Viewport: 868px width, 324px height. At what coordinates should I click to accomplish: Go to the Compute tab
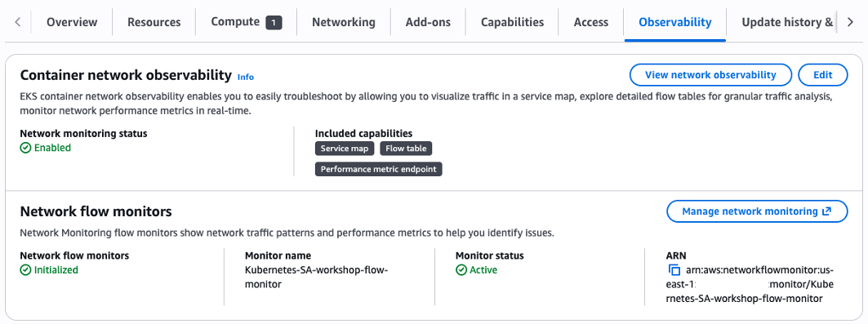[x=247, y=22]
